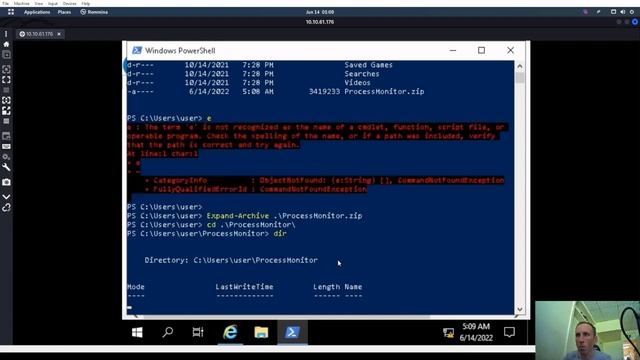Click the PowerShell taskbar icon
Viewport: 640px width, 360px height.
tap(292, 332)
